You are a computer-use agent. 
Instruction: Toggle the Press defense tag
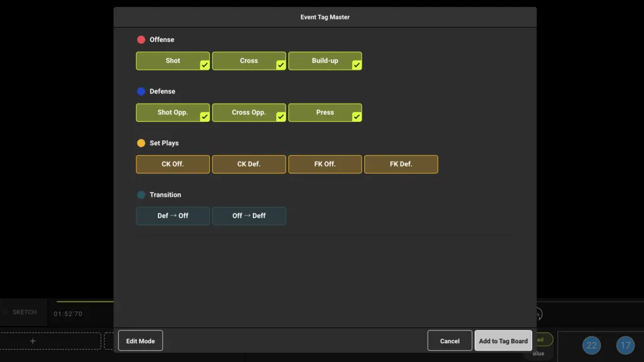click(325, 112)
